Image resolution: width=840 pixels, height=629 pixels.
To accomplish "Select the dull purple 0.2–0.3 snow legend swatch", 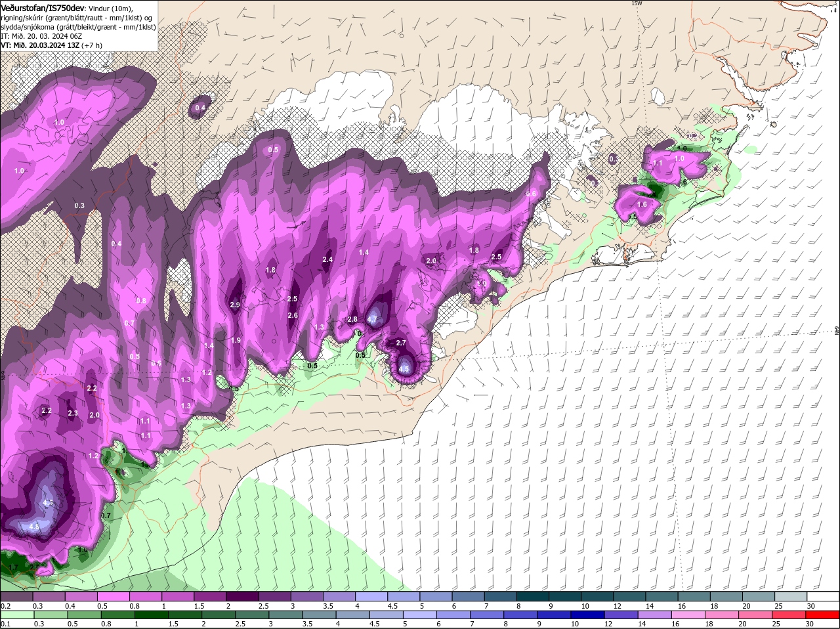I will click(x=18, y=597).
